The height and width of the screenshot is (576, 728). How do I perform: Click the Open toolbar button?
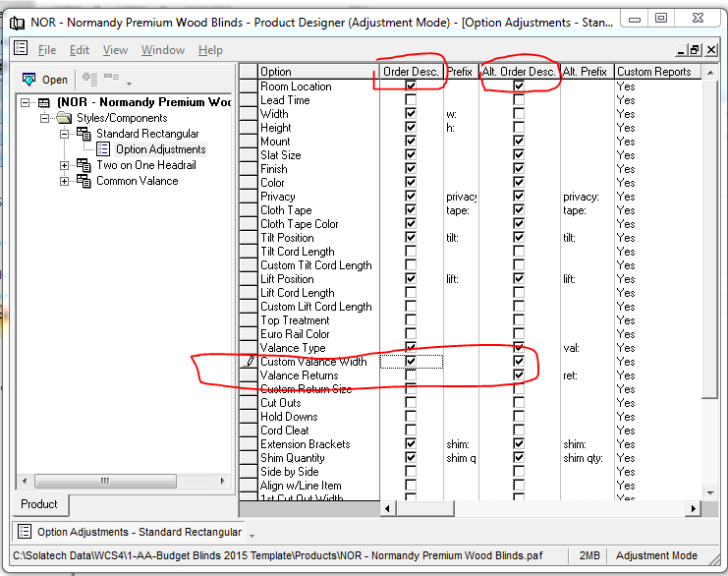(45, 80)
